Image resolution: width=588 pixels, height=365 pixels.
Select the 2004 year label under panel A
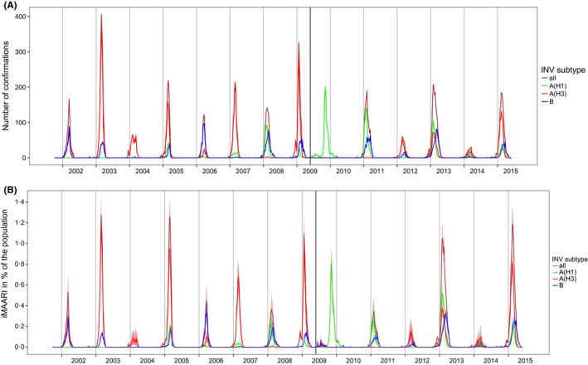[143, 171]
